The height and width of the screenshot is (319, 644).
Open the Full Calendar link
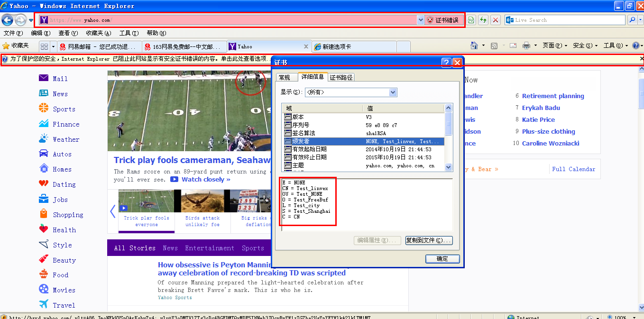[574, 169]
